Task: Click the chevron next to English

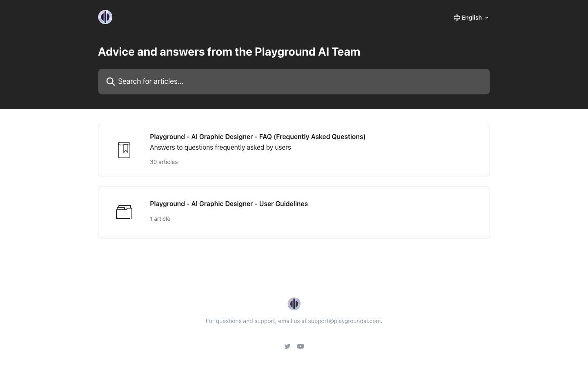Action: 487,18
